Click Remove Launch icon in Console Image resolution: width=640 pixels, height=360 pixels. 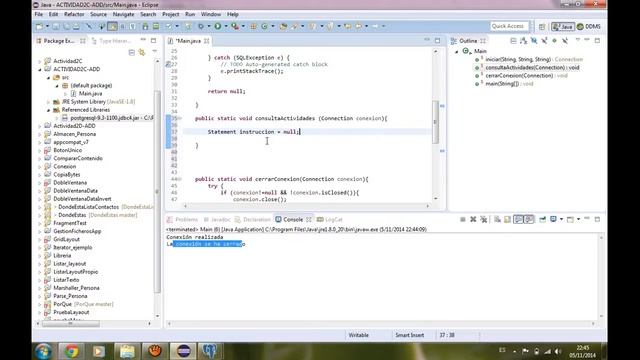tap(473, 219)
